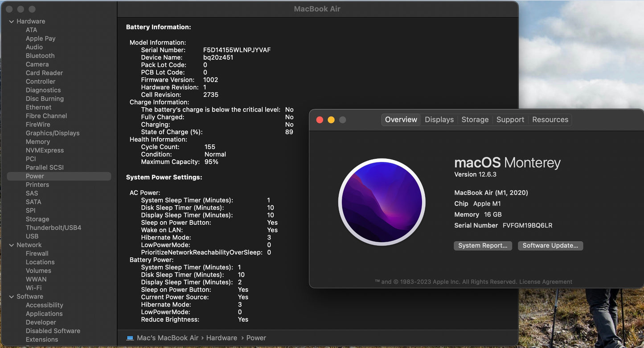Image resolution: width=644 pixels, height=348 pixels.
Task: Click Hardware in the bottom path bar
Action: pyautogui.click(x=222, y=338)
